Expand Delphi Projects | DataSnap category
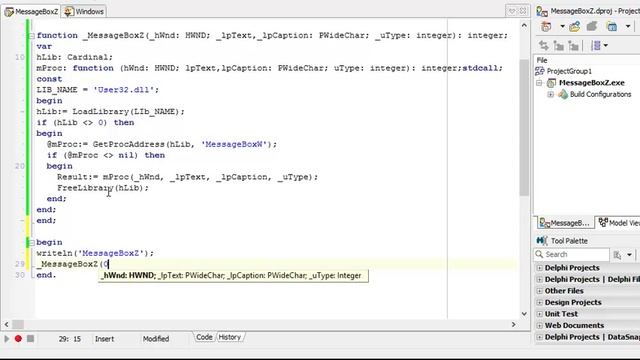Image resolution: width=640 pixels, height=360 pixels. (539, 337)
